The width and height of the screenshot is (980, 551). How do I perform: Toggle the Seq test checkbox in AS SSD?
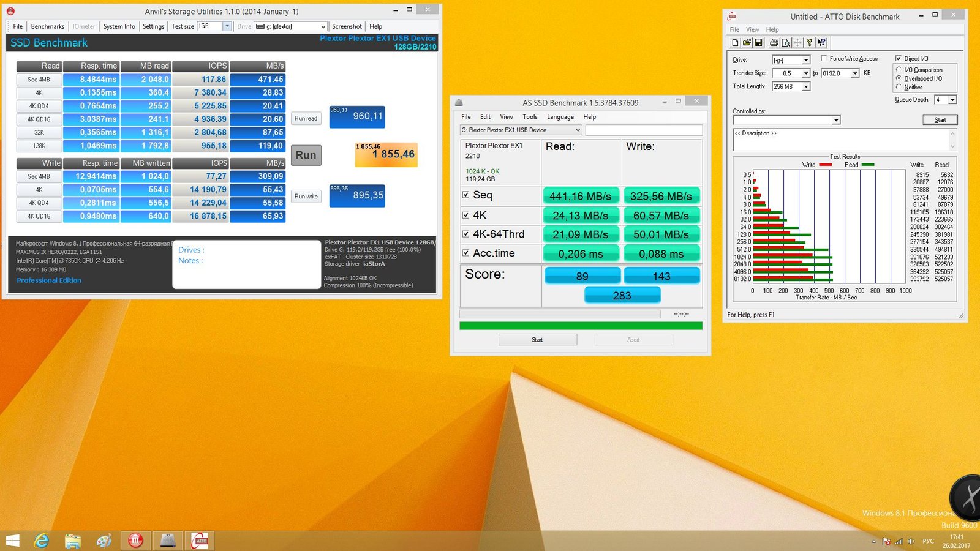(466, 195)
